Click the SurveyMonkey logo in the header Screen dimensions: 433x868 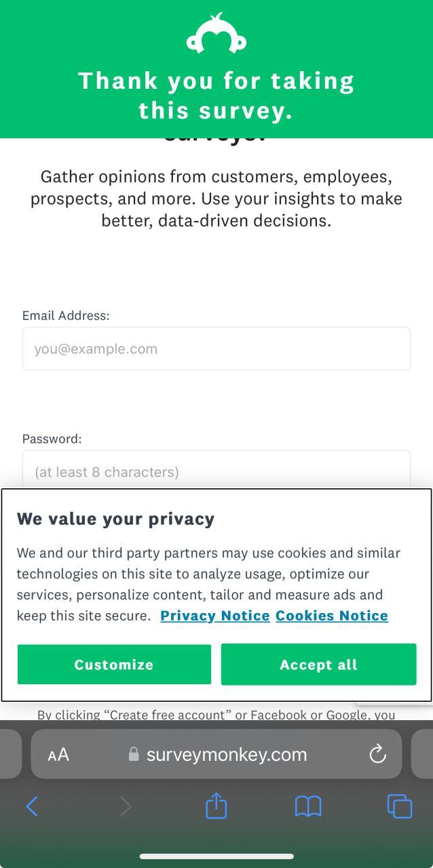[216, 35]
